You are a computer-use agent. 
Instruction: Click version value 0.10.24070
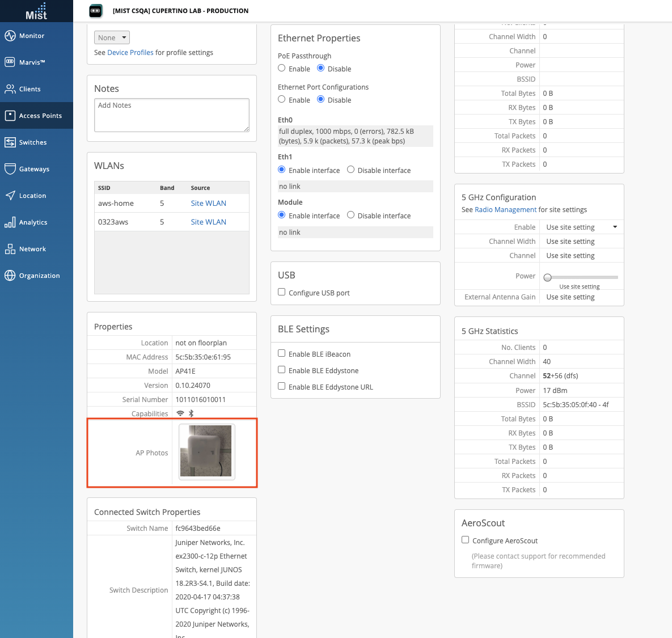click(x=193, y=385)
